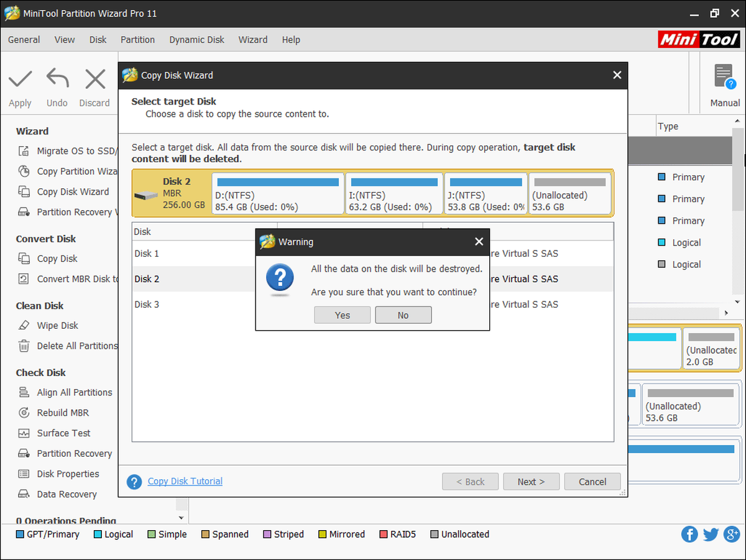Click the sidebar scroll down arrow

coord(181,517)
